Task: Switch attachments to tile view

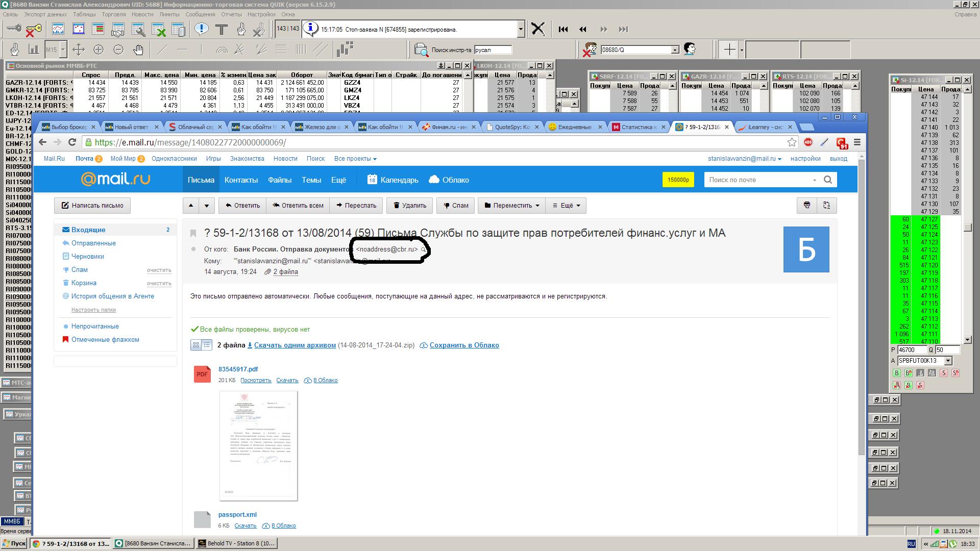Action: click(196, 345)
